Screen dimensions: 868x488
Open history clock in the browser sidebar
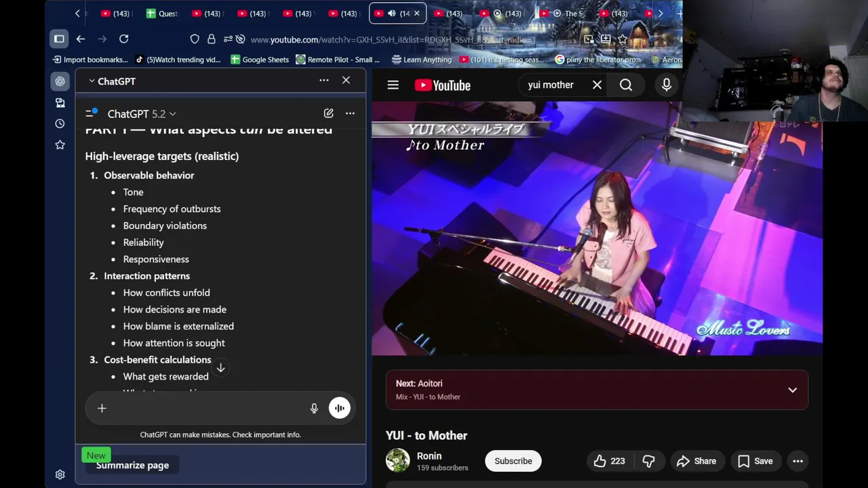pos(60,123)
